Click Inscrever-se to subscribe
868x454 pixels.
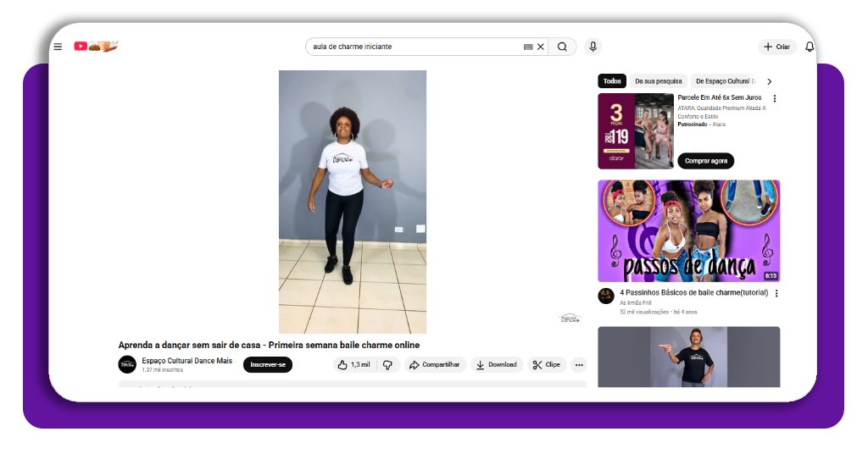[267, 364]
